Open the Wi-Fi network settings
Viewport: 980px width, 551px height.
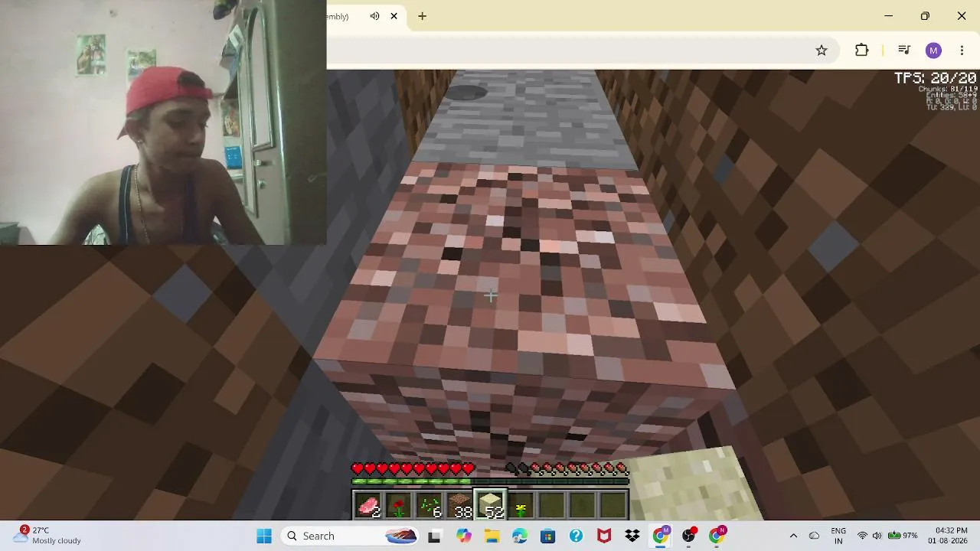(x=863, y=536)
